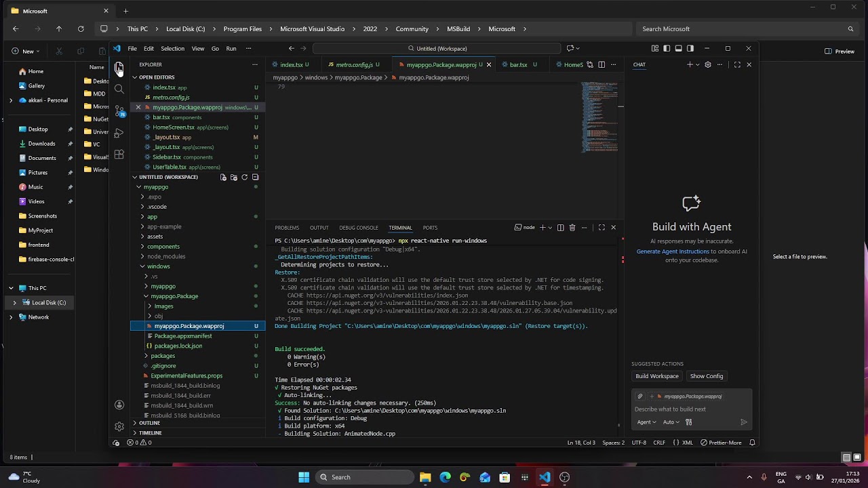Click New Folder icon in workspace header
Viewport: 868px width, 488px height.
[x=234, y=177]
